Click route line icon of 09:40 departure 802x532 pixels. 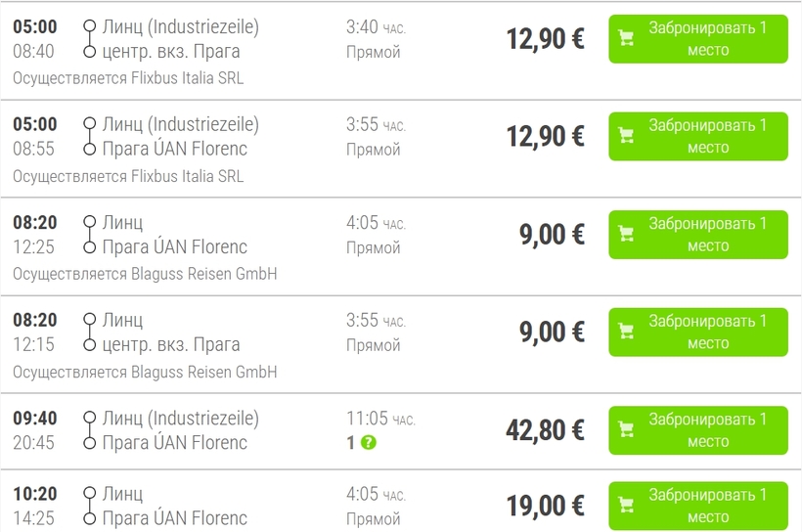(90, 430)
